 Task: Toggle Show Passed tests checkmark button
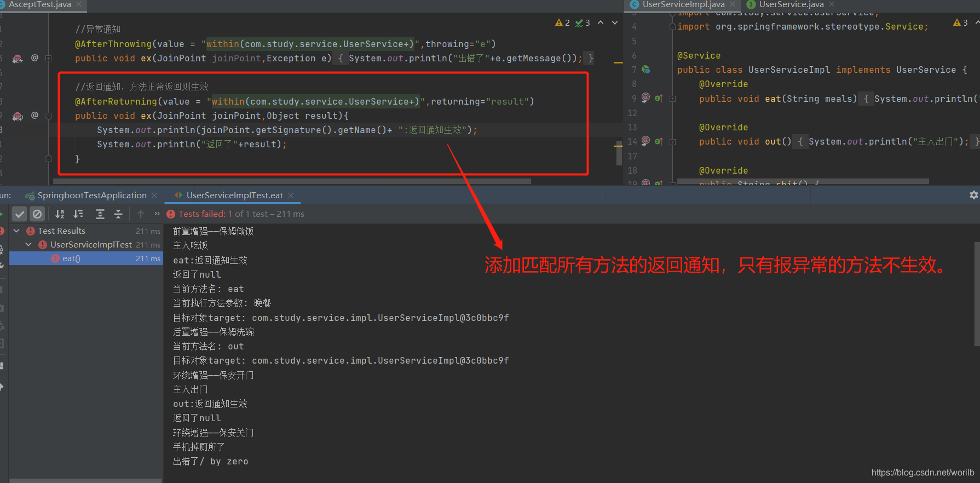coord(20,214)
